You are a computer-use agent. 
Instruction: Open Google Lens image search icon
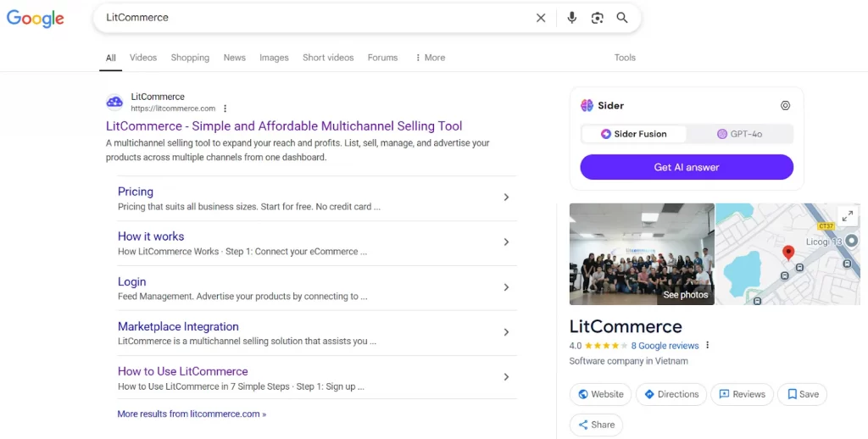point(597,18)
